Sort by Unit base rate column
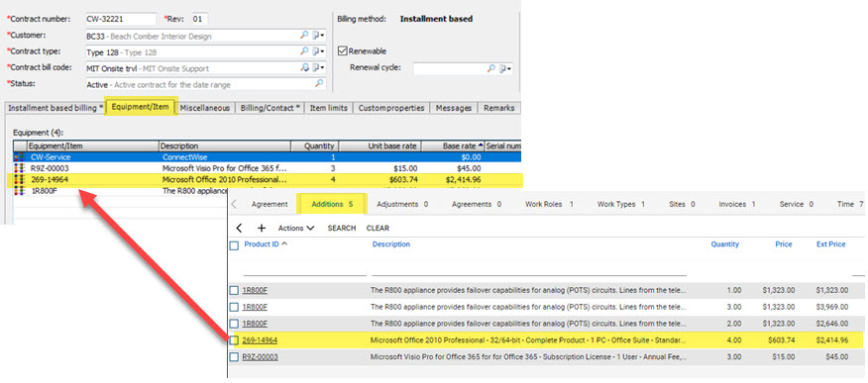 pyautogui.click(x=380, y=145)
